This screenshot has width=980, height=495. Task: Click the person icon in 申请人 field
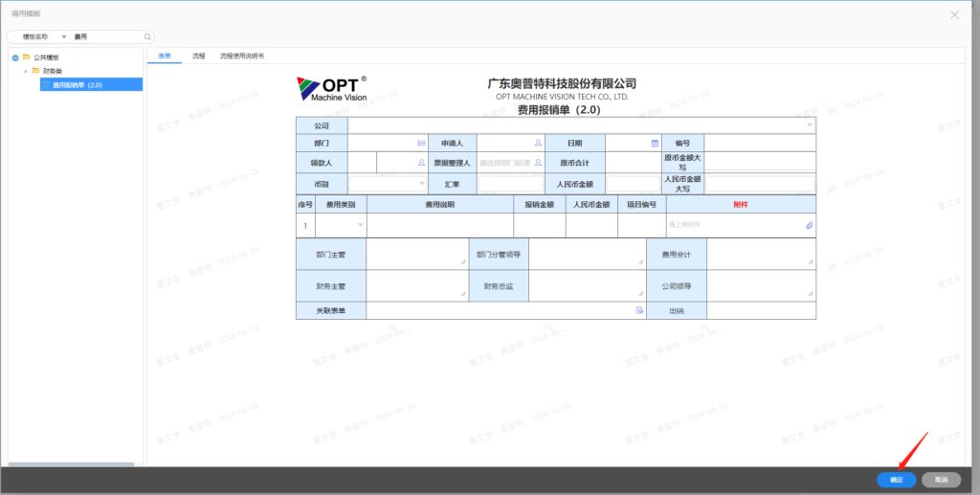pos(538,143)
